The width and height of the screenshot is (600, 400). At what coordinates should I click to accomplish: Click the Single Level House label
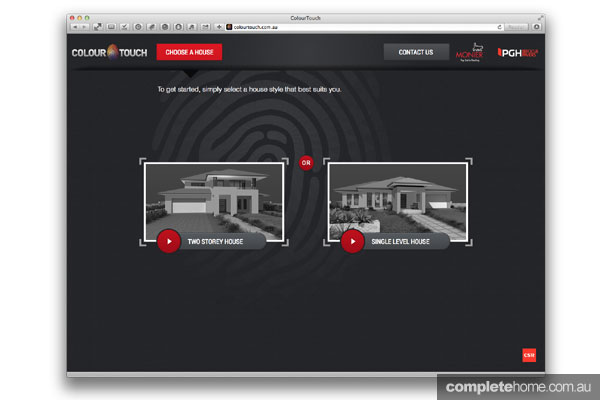400,242
